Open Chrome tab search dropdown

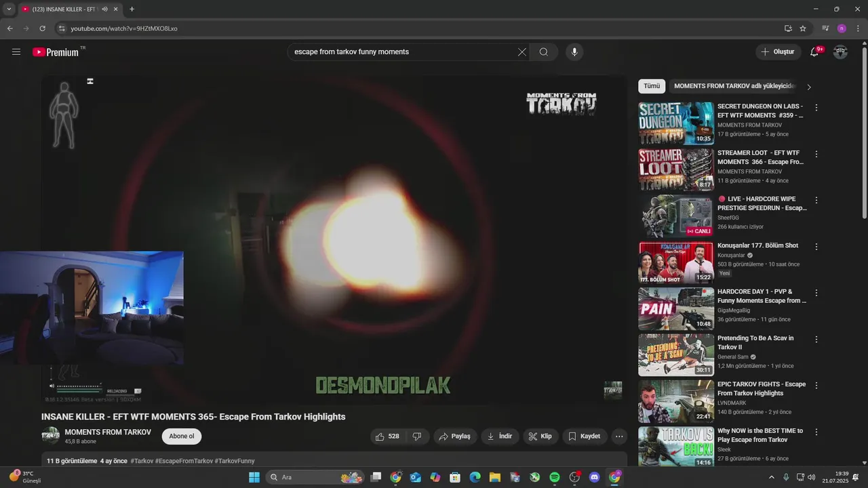8,9
